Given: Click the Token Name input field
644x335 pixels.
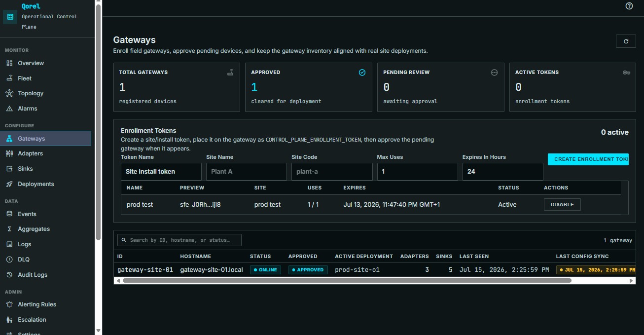Looking at the screenshot, I should coord(161,172).
